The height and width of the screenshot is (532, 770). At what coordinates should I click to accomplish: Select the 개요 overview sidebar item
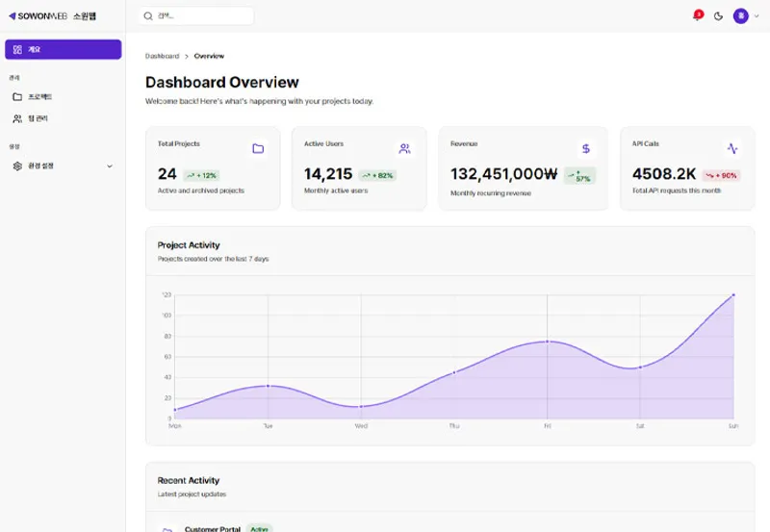63,49
